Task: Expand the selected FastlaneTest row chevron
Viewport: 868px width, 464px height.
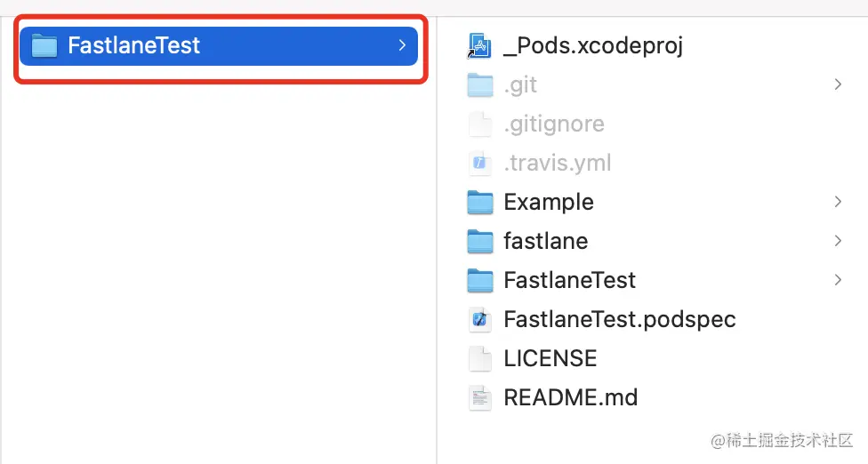Action: pyautogui.click(x=402, y=45)
